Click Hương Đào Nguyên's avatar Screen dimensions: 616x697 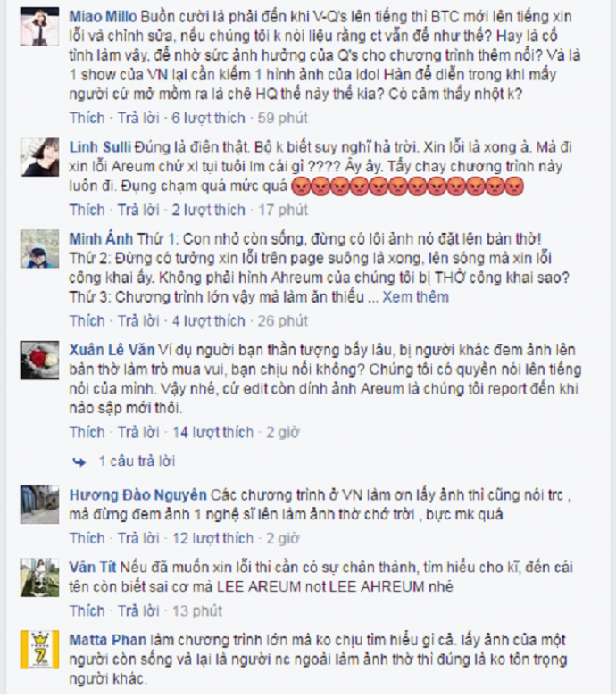39,505
